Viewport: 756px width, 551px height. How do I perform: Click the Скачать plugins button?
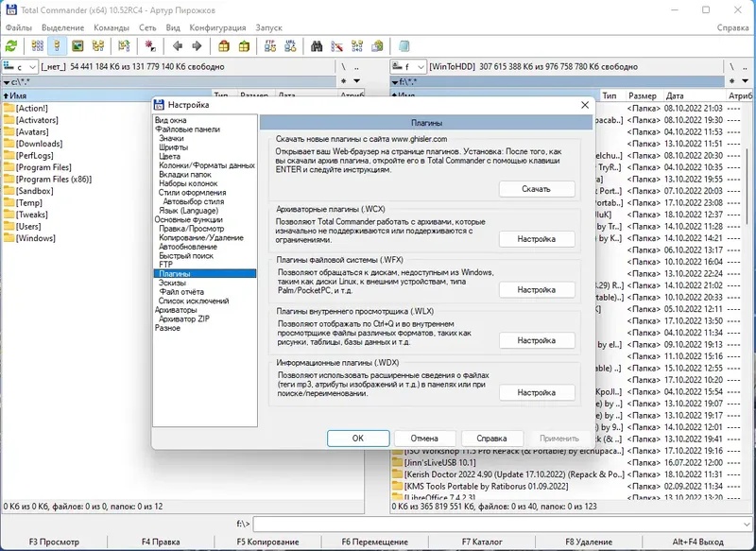pyautogui.click(x=537, y=189)
